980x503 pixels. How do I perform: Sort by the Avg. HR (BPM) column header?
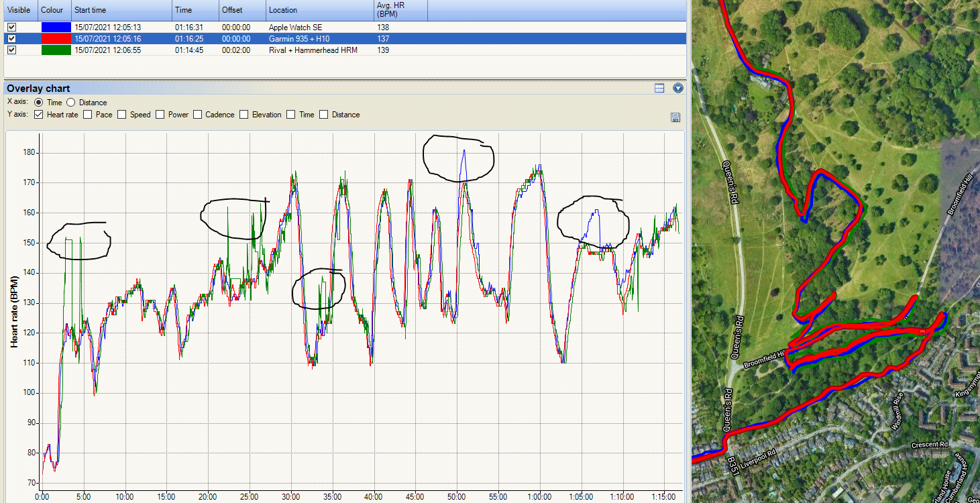point(400,11)
